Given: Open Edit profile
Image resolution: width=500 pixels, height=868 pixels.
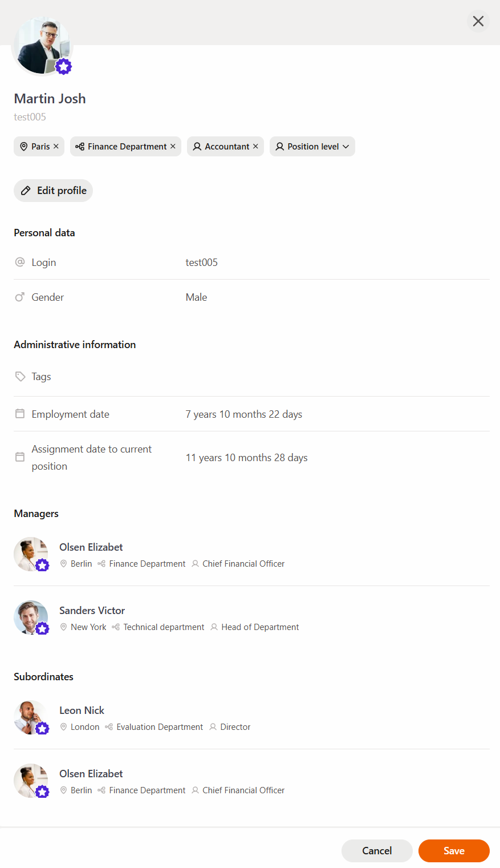Looking at the screenshot, I should (53, 191).
